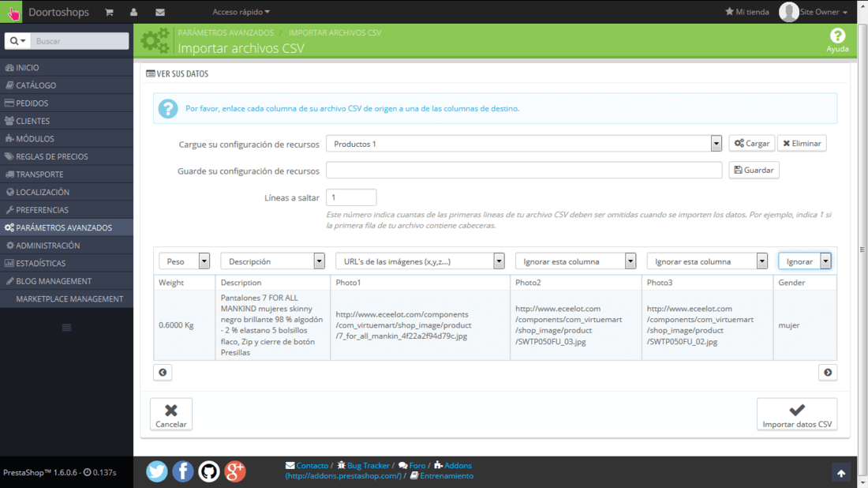Open CATÁLOGO menu in sidebar

click(x=66, y=85)
